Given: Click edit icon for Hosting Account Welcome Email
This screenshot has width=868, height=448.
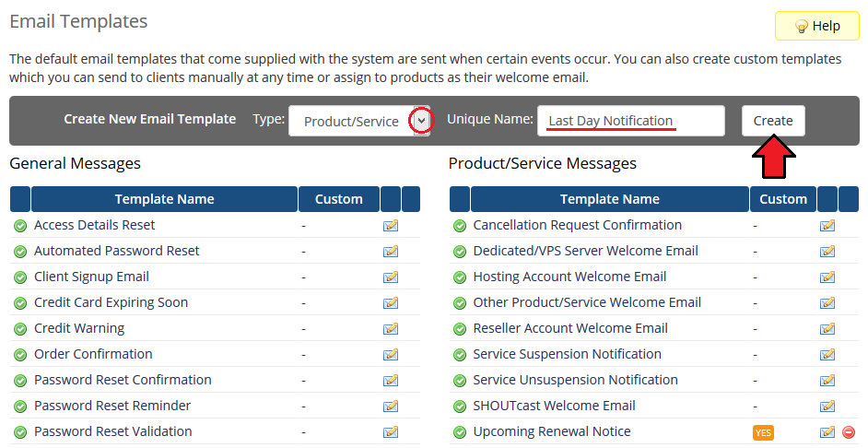Looking at the screenshot, I should click(x=827, y=277).
